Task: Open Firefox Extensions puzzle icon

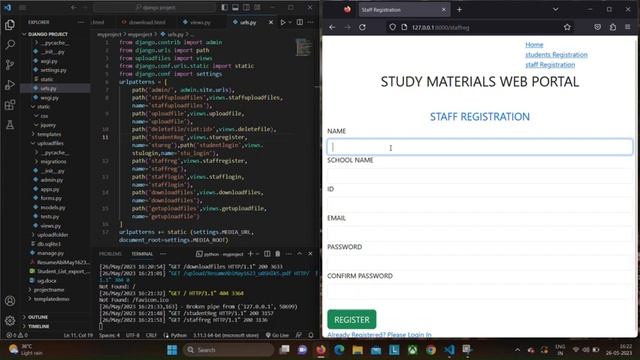Action: 613,27
